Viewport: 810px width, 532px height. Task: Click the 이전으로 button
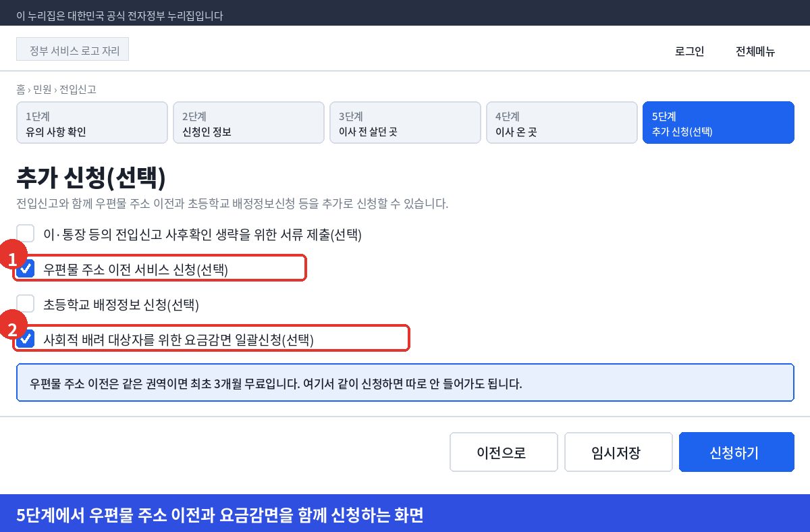pos(504,452)
